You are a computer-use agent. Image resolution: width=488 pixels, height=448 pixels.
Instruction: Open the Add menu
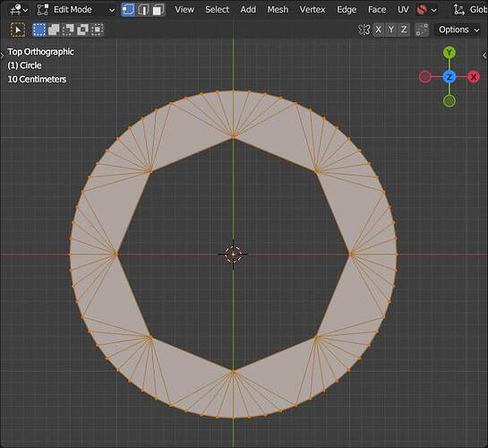coord(248,10)
